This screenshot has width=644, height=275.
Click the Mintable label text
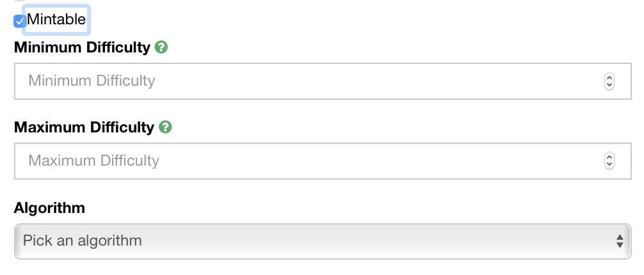pyautogui.click(x=56, y=20)
